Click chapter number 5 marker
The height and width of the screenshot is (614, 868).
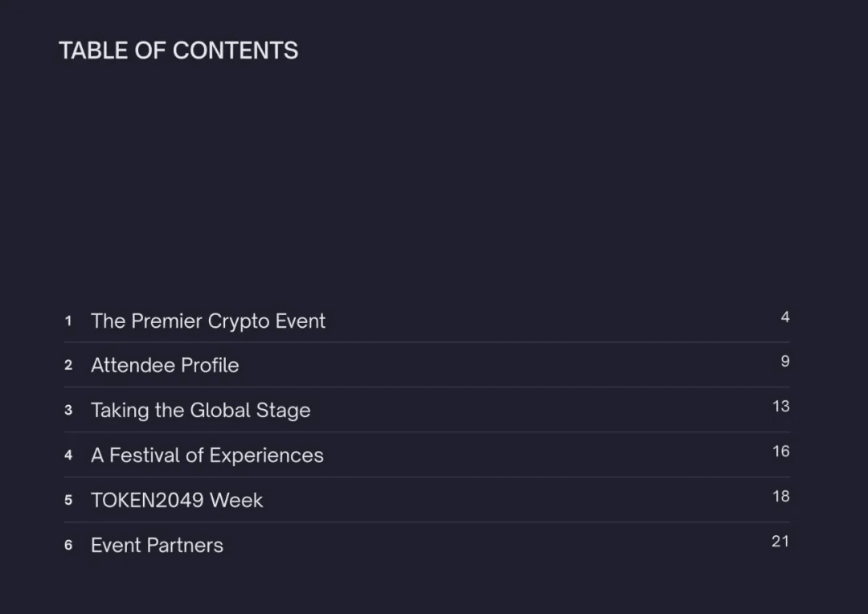click(68, 500)
